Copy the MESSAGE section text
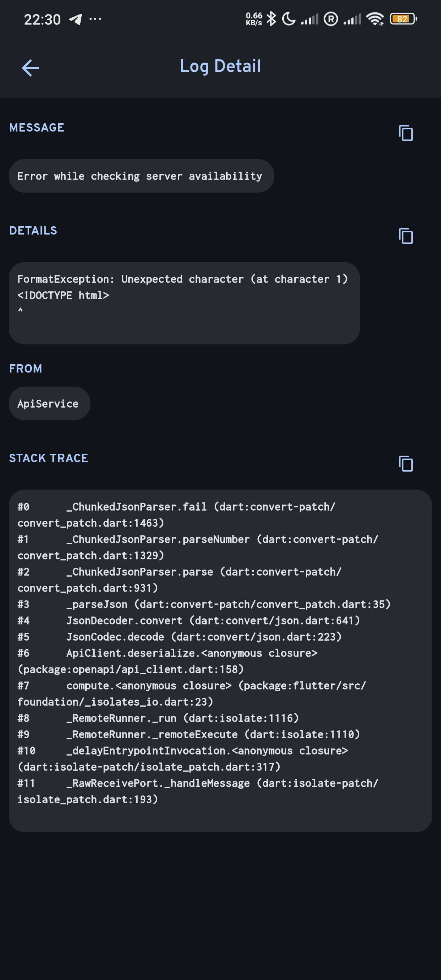441x980 pixels. click(x=406, y=133)
